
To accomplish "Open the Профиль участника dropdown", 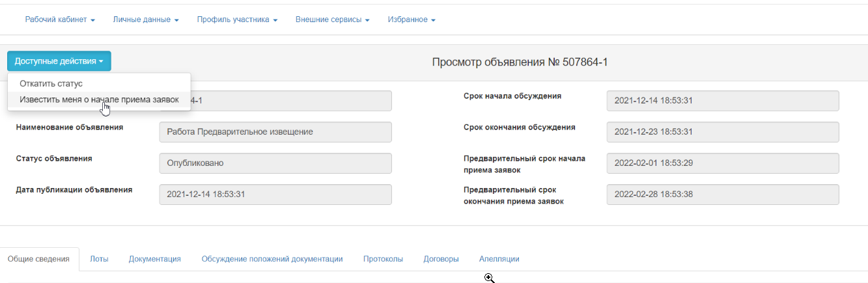I will (x=237, y=20).
